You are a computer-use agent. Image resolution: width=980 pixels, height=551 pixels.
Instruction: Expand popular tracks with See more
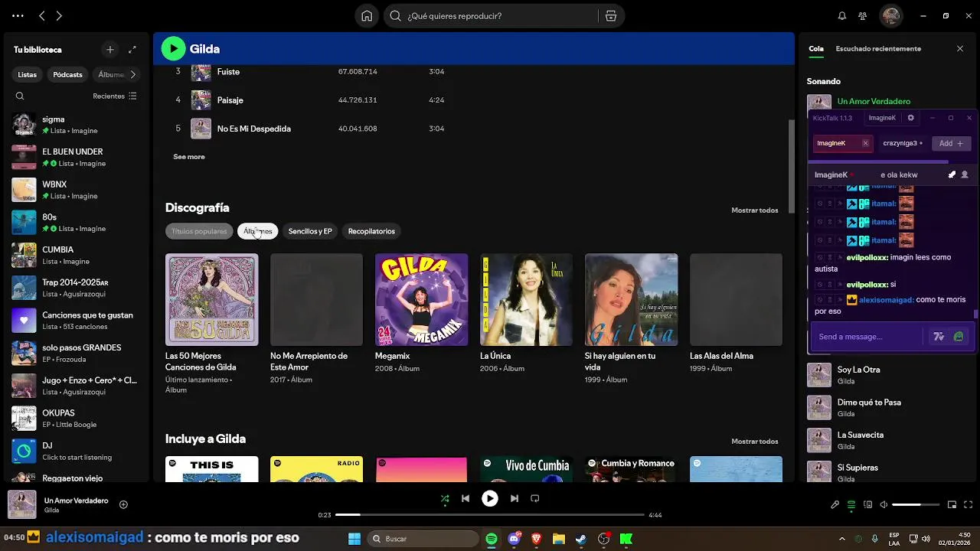[x=189, y=157]
